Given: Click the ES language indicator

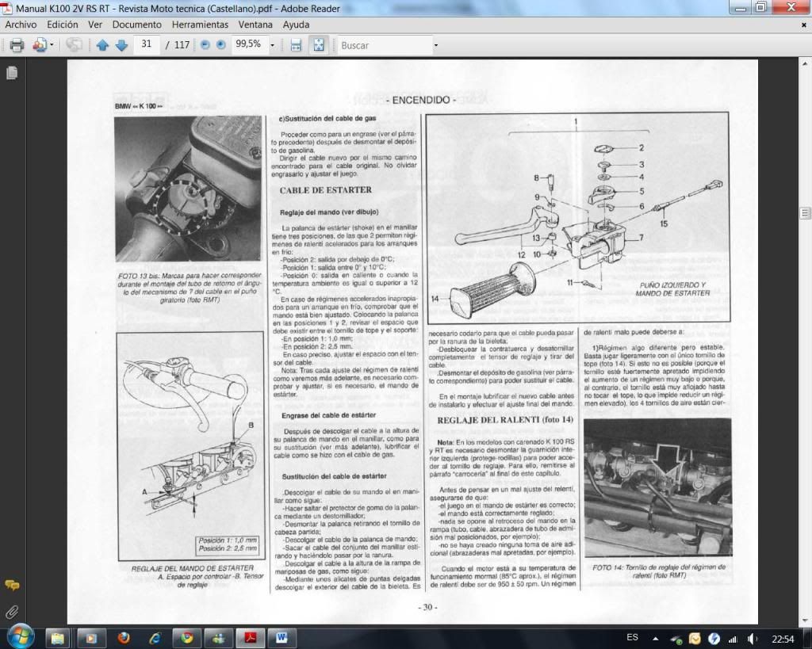Looking at the screenshot, I should pyautogui.click(x=632, y=638).
